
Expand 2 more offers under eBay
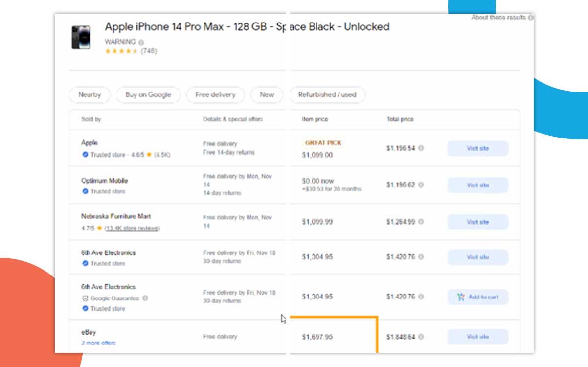(x=98, y=343)
